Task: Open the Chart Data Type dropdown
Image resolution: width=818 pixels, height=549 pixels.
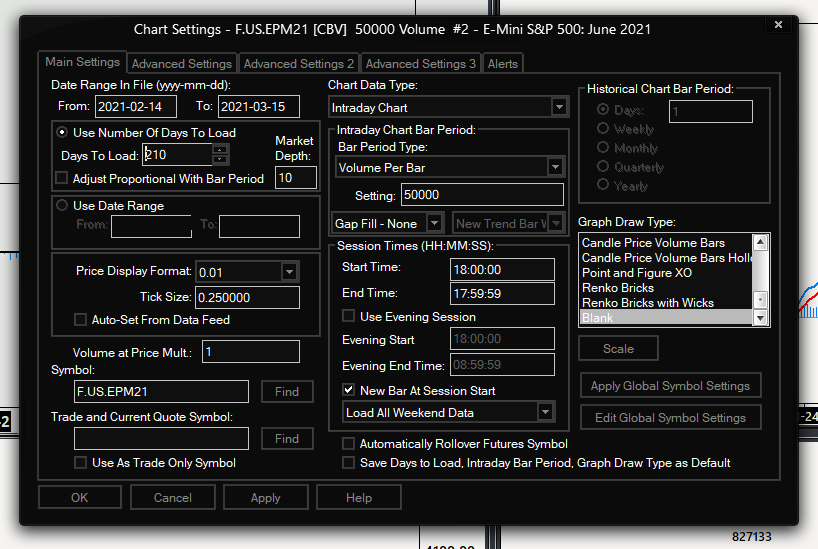Action: pos(559,108)
